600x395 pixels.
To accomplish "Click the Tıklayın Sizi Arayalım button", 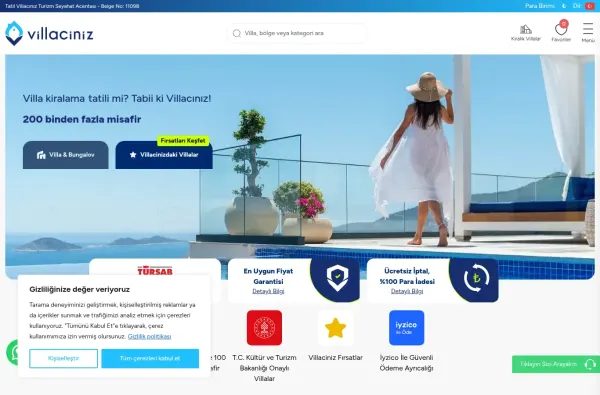I will 556,364.
